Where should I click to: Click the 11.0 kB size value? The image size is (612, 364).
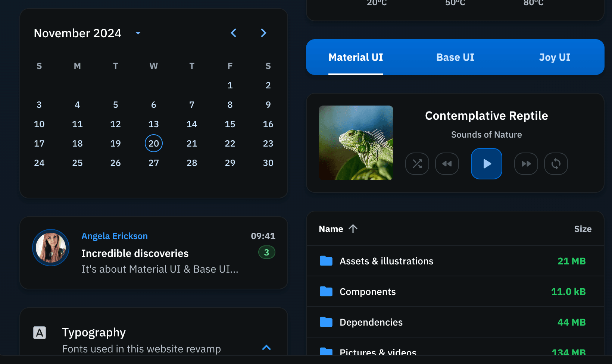(568, 292)
